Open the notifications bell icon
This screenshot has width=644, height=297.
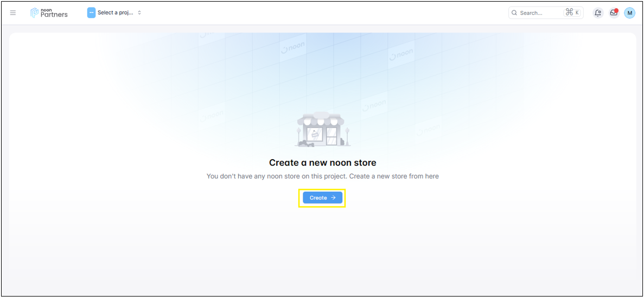598,12
